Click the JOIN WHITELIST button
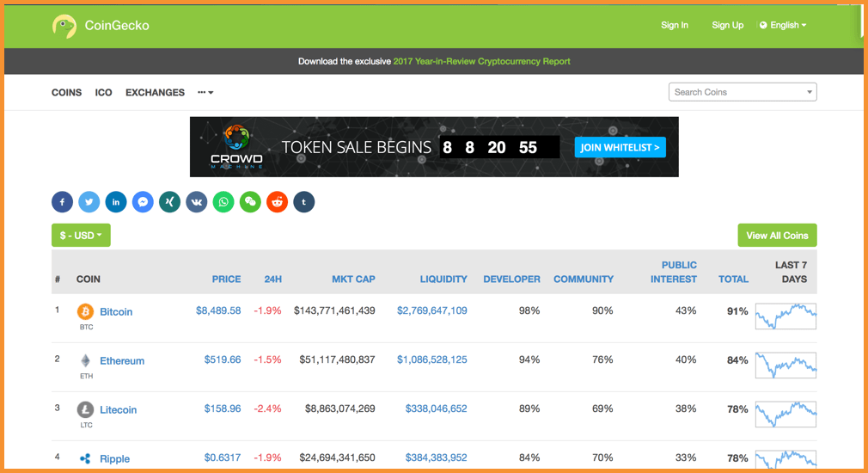Viewport: 868px width, 473px height. 620,147
